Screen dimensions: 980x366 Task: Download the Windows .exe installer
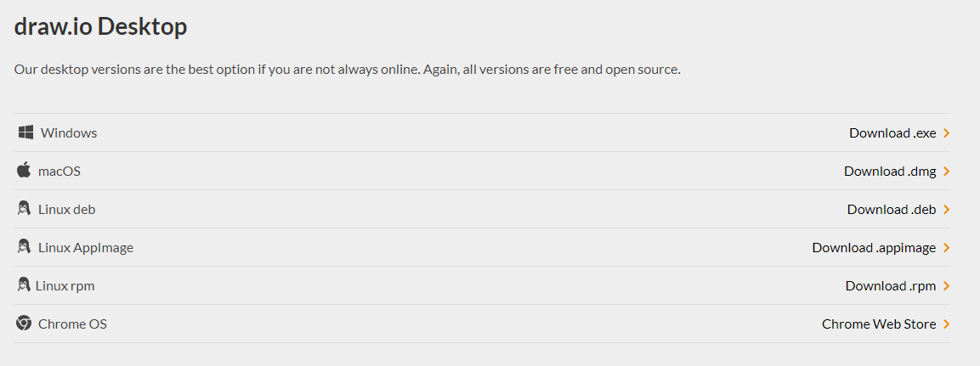click(892, 133)
